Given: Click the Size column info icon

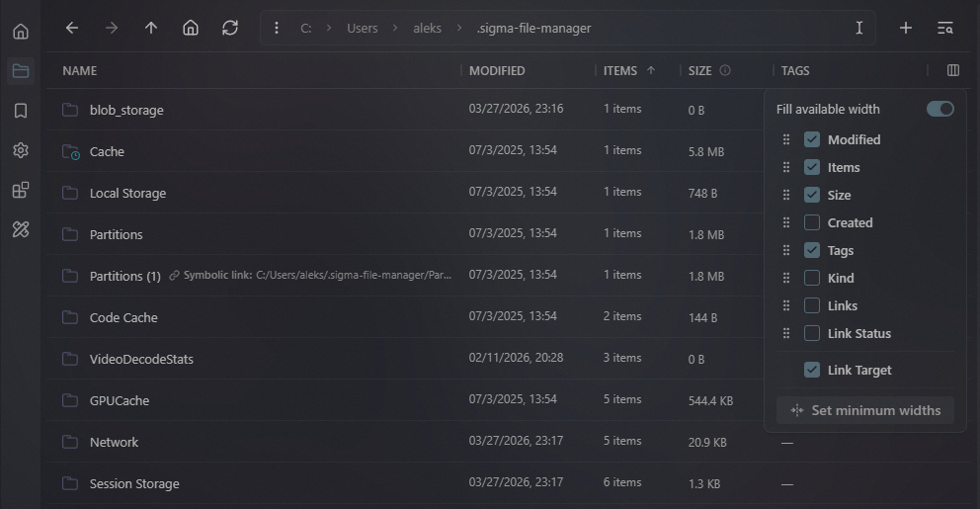Looking at the screenshot, I should point(725,70).
